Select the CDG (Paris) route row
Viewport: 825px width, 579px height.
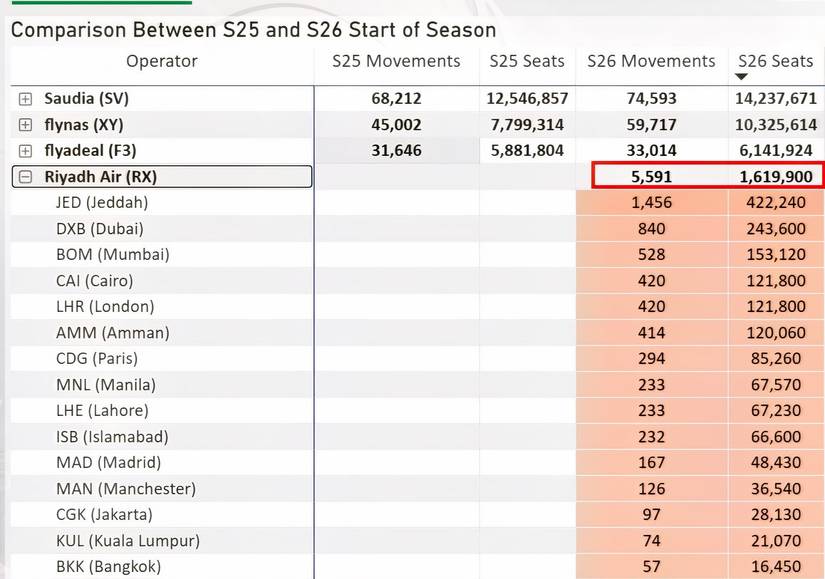(x=97, y=359)
